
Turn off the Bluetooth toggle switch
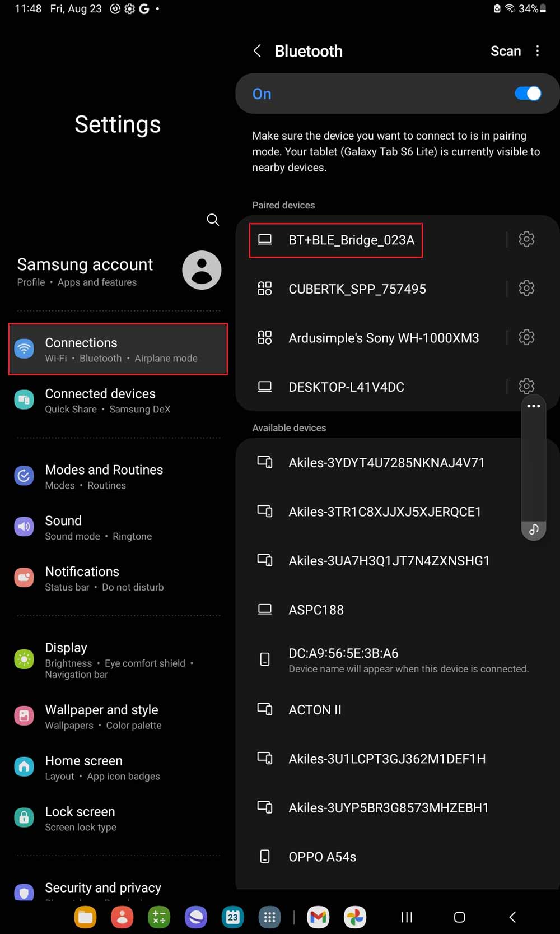pyautogui.click(x=528, y=94)
